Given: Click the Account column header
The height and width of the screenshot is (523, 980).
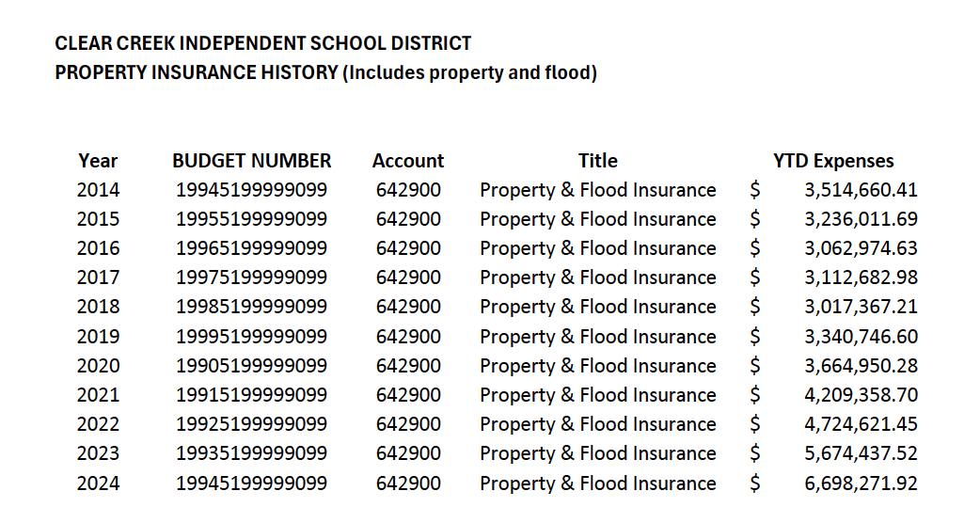Looking at the screenshot, I should pyautogui.click(x=408, y=161).
